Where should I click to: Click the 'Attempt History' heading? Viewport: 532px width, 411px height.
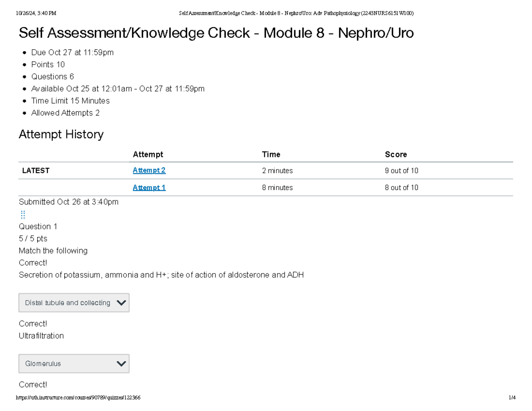[61, 134]
